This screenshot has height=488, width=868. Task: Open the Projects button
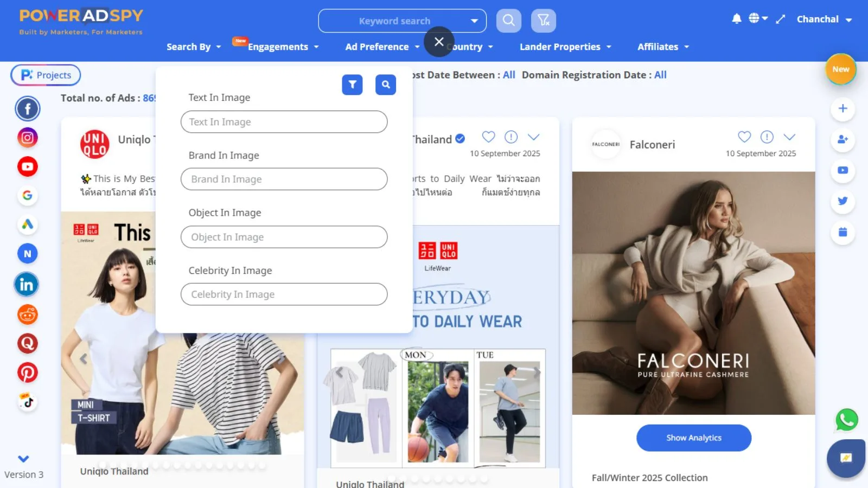click(x=46, y=75)
